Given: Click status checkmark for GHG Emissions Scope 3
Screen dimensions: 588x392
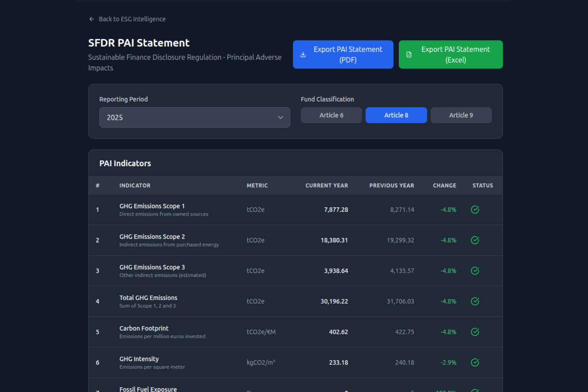Looking at the screenshot, I should [475, 271].
